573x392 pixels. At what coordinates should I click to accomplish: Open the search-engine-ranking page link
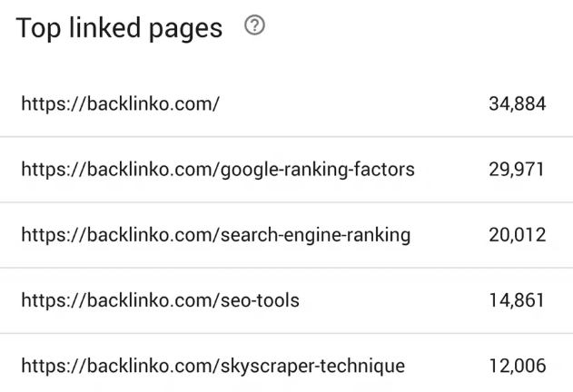(216, 235)
